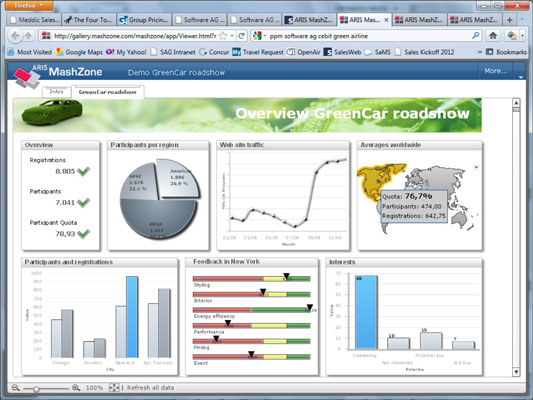The width and height of the screenshot is (533, 400).
Task: Click the Participant Quota green check mark
Action: 83,234
